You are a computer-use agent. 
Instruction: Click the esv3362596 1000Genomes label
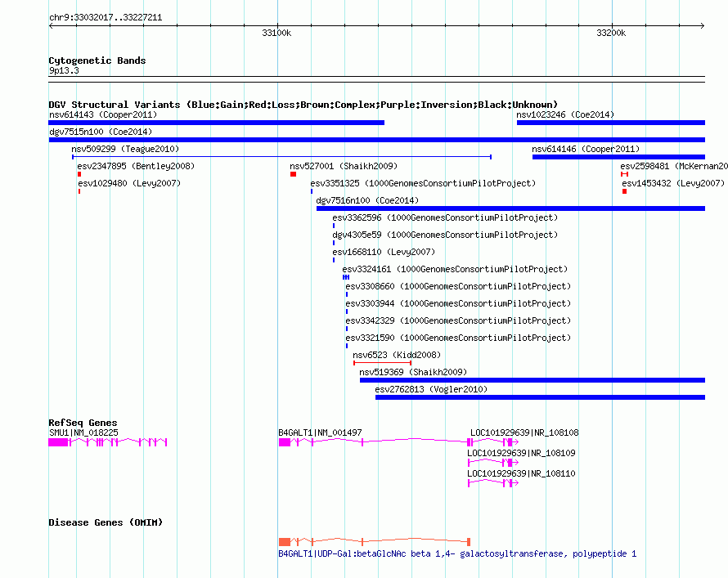pyautogui.click(x=445, y=217)
